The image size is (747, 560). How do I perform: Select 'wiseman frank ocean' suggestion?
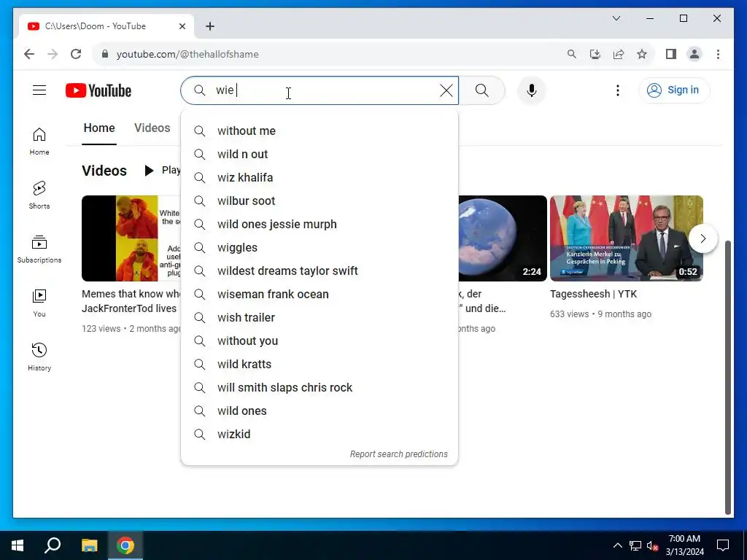[320, 295]
